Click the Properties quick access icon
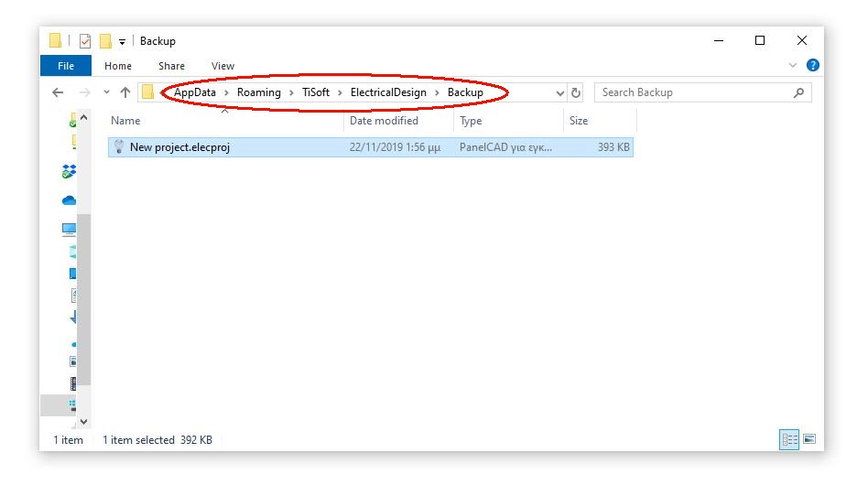Screen dimensions: 868x485 (85, 40)
